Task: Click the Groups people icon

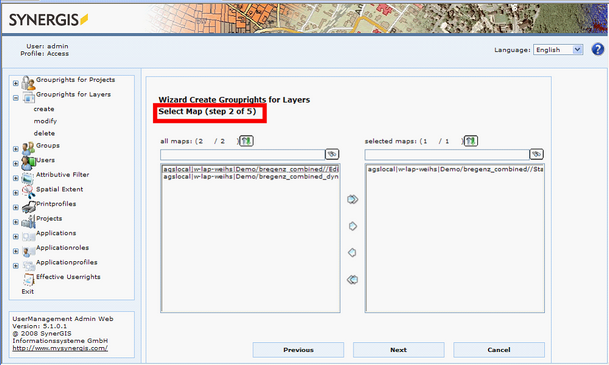Action: (x=28, y=148)
